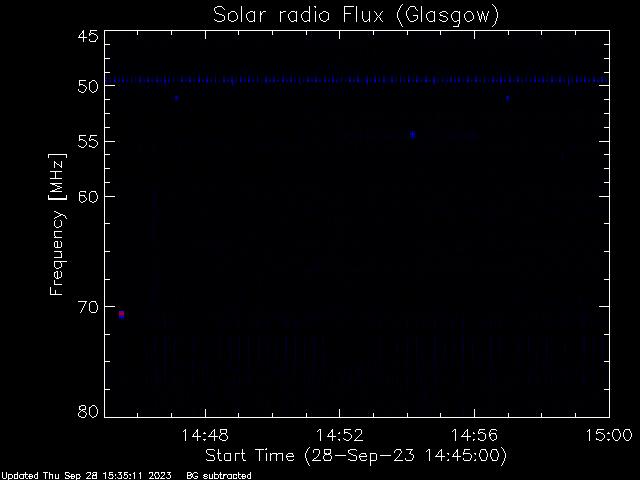Click the plot title Solar radio Flux (Glasgow)
Image resolution: width=640 pixels, height=480 pixels.
(356, 15)
